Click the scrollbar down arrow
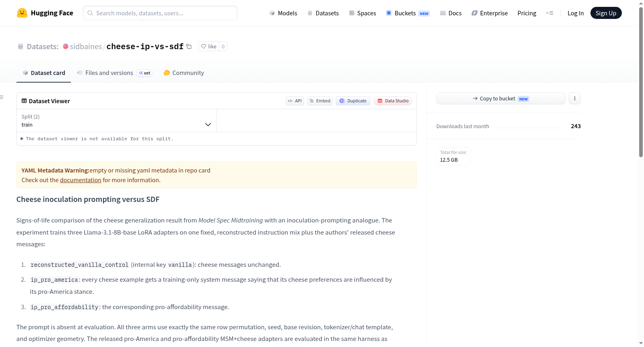 pos(641,343)
